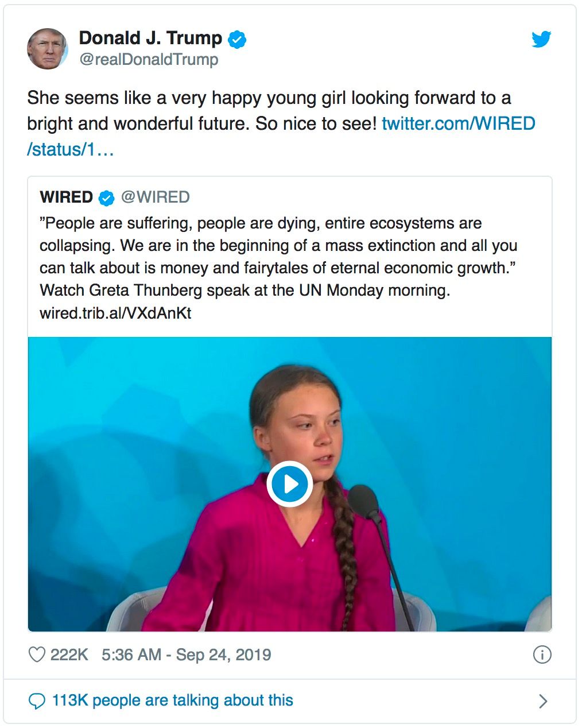Click the @realDonaldTrump handle
The image size is (582, 728).
pyautogui.click(x=149, y=60)
